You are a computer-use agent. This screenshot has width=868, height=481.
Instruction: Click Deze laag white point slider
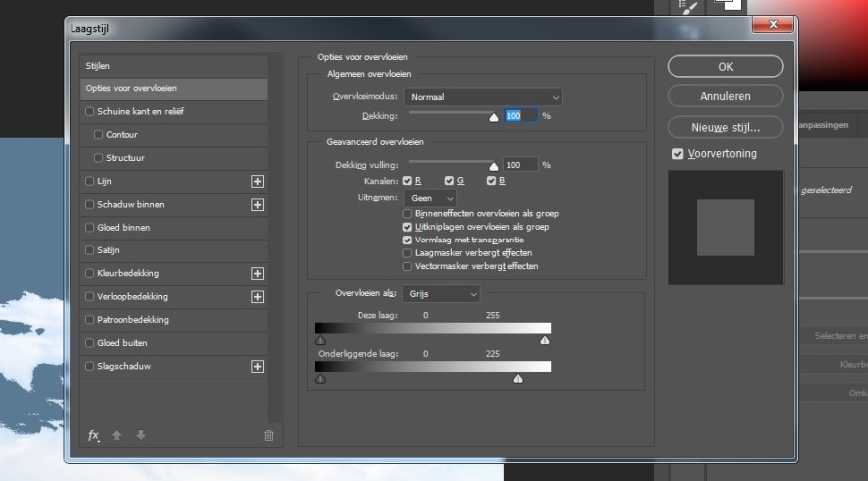pos(545,340)
